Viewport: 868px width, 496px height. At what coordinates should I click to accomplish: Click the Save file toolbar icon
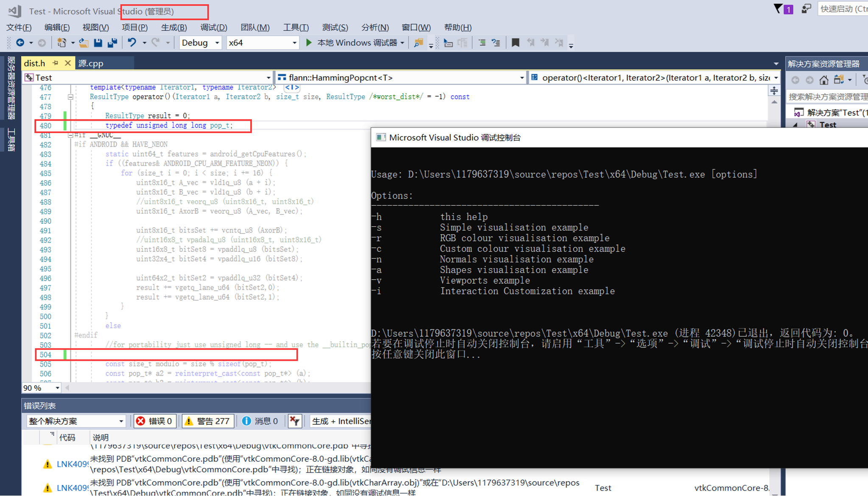(98, 43)
